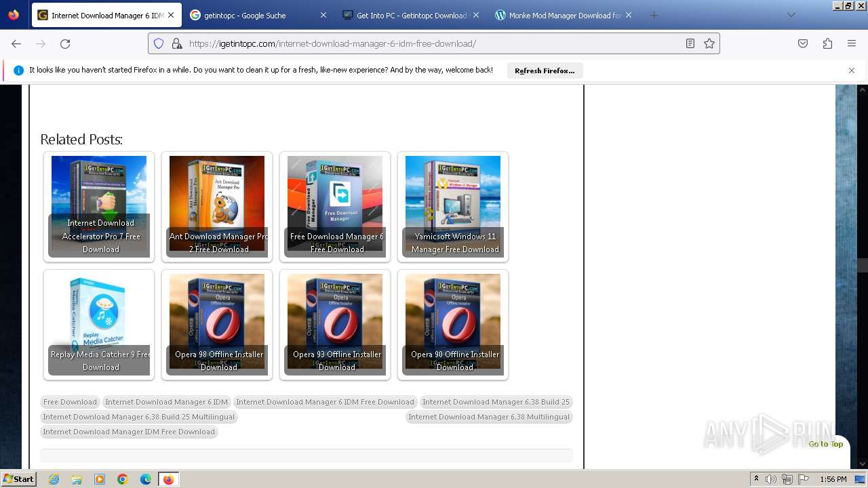Screen dimensions: 868x488
Task: Dismiss the refresh Firefox notification bar
Action: pyautogui.click(x=852, y=70)
